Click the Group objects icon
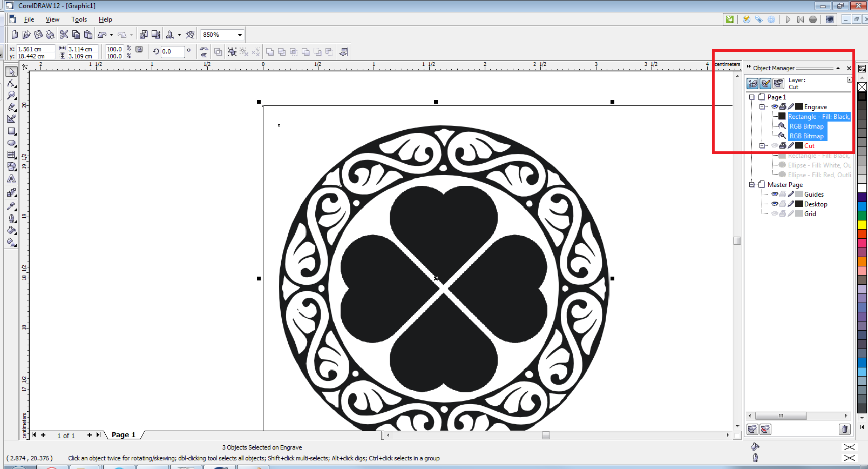The height and width of the screenshot is (469, 868). tap(232, 52)
